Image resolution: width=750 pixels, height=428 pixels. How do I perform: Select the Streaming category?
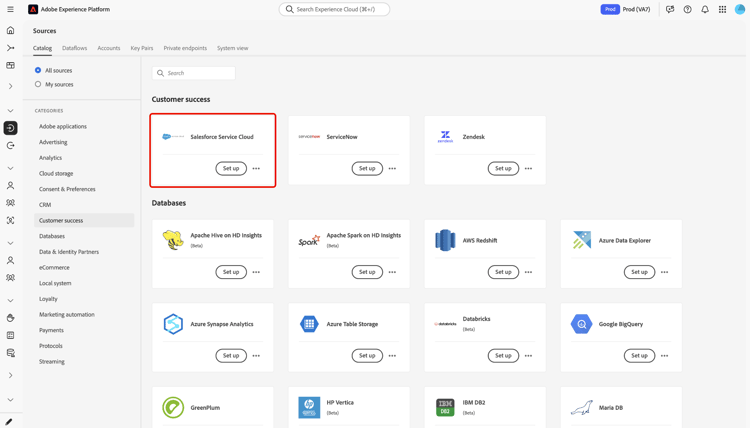coord(52,362)
